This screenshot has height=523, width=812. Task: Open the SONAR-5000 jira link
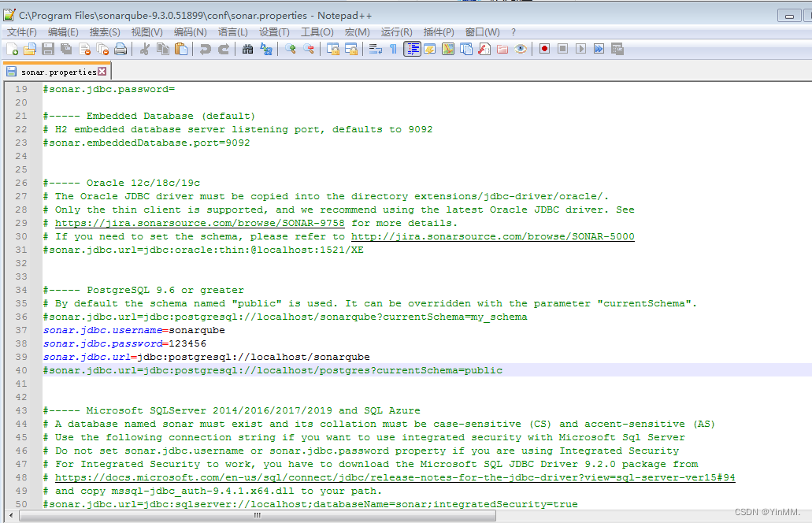[492, 236]
